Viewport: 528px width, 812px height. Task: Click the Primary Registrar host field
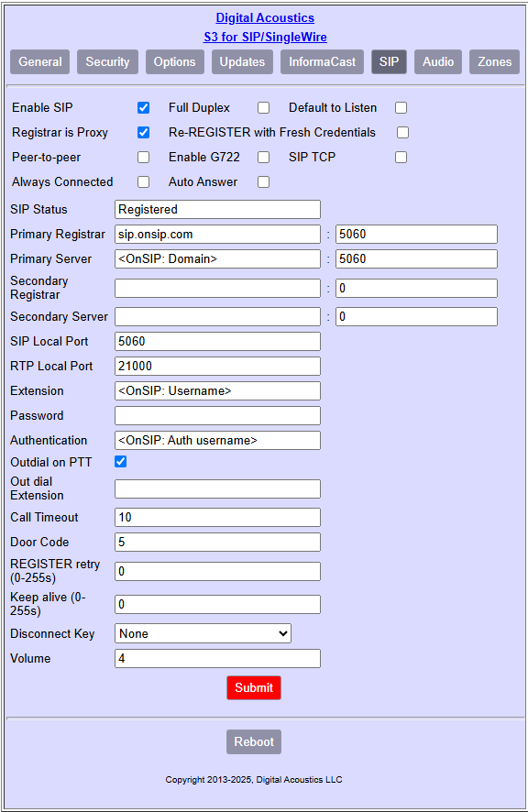(x=217, y=234)
